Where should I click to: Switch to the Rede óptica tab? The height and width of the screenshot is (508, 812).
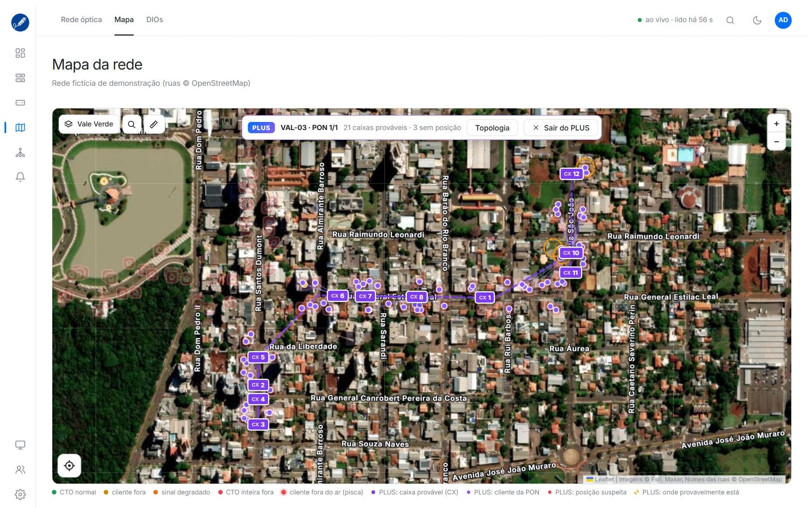(81, 20)
